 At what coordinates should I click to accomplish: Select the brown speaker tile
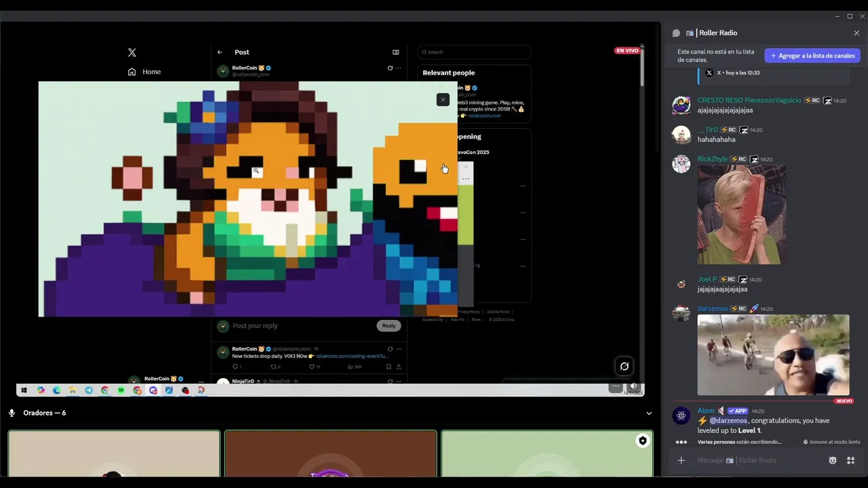[x=330, y=453]
